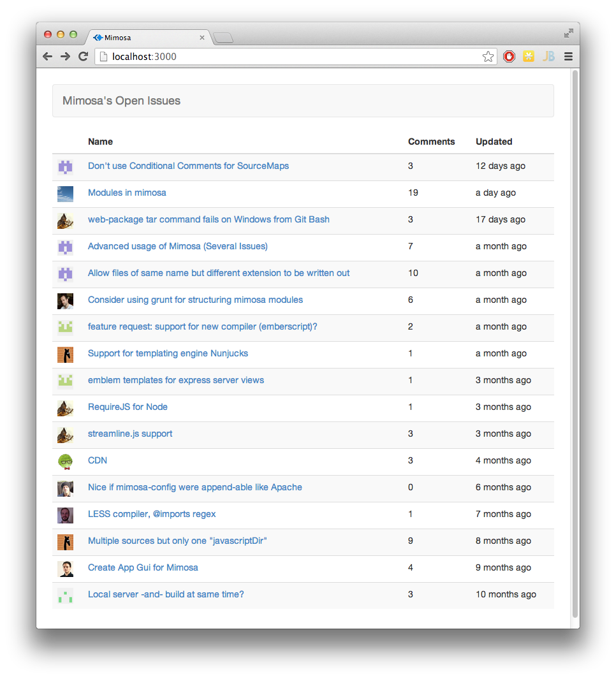The width and height of the screenshot is (616, 679).
Task: Click avatar beside Allow files of same name
Action: tap(66, 274)
